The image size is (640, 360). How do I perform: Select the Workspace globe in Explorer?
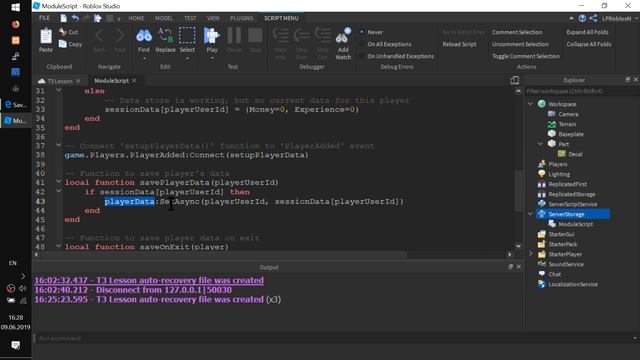[542, 104]
